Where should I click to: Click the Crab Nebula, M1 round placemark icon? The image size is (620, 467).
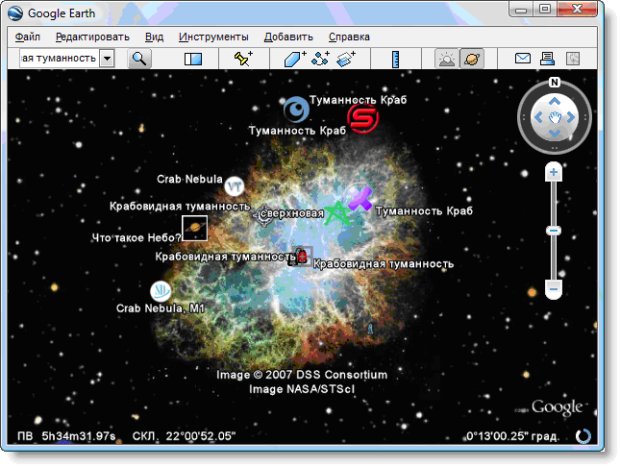(x=161, y=291)
